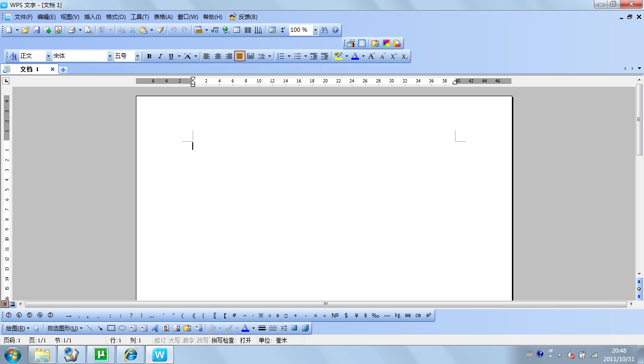Screen dimensions: 644x364
Task: Toggle bold formatting
Action: (149, 56)
